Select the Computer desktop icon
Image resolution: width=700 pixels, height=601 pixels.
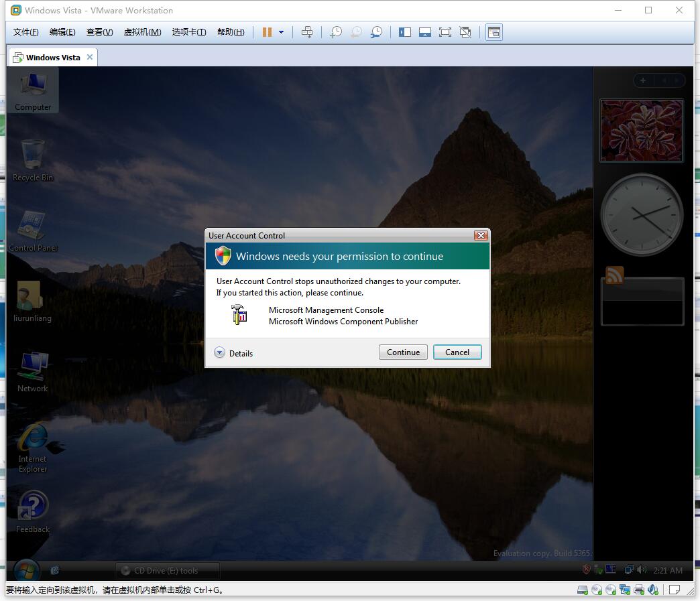tap(33, 91)
